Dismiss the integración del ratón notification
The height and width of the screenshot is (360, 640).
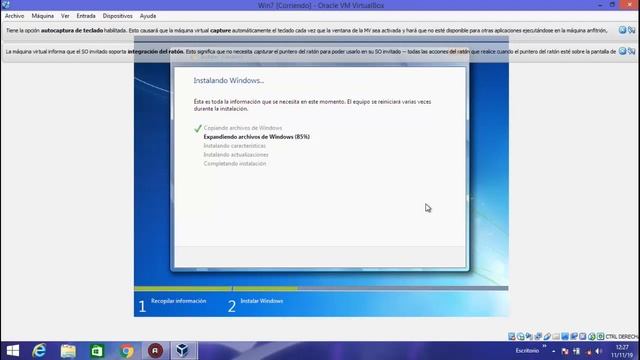(x=622, y=51)
